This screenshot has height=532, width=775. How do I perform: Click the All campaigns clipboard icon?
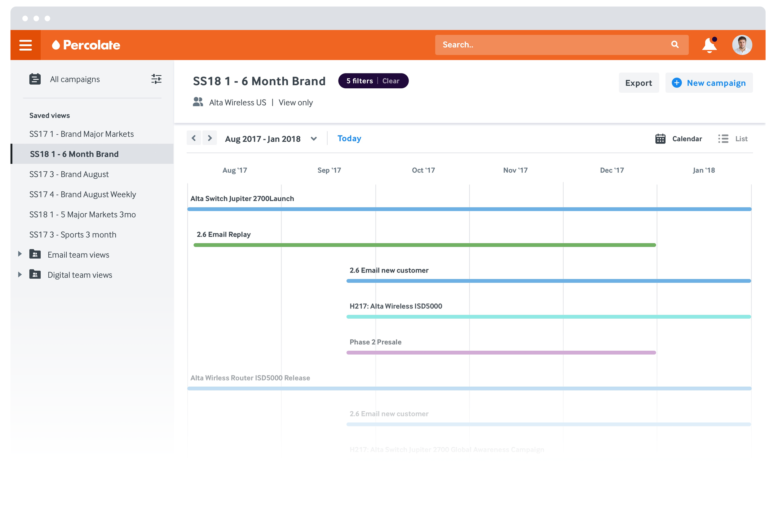pyautogui.click(x=35, y=79)
